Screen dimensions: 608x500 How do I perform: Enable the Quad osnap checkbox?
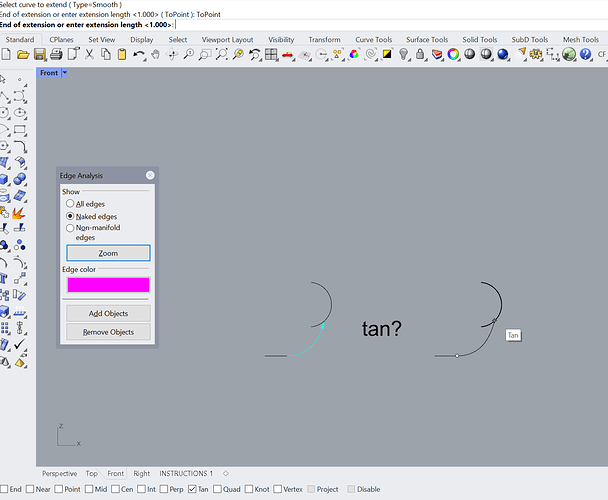(x=217, y=489)
